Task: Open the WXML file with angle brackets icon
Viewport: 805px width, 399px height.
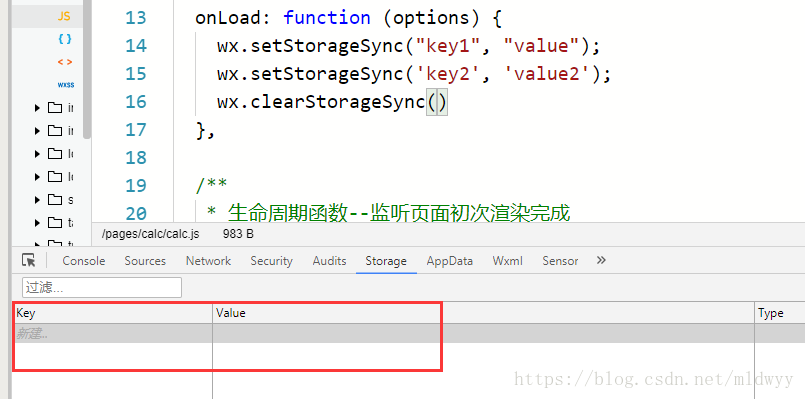Action: point(65,62)
